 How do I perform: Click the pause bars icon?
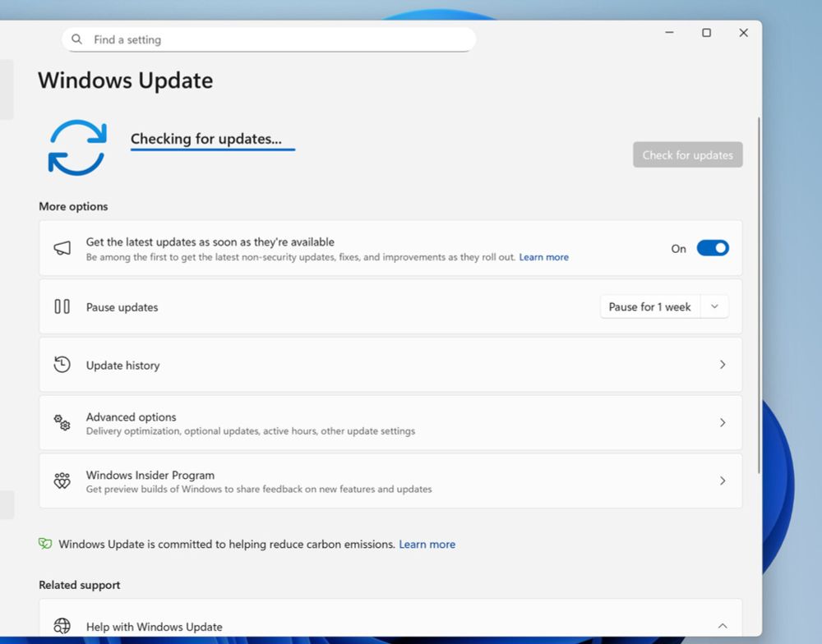pyautogui.click(x=62, y=306)
